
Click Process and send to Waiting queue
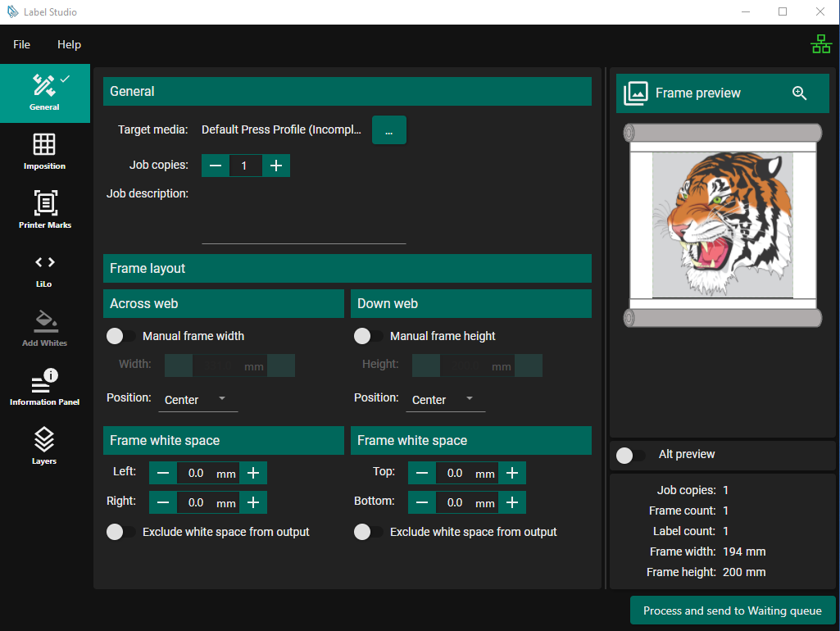733,611
